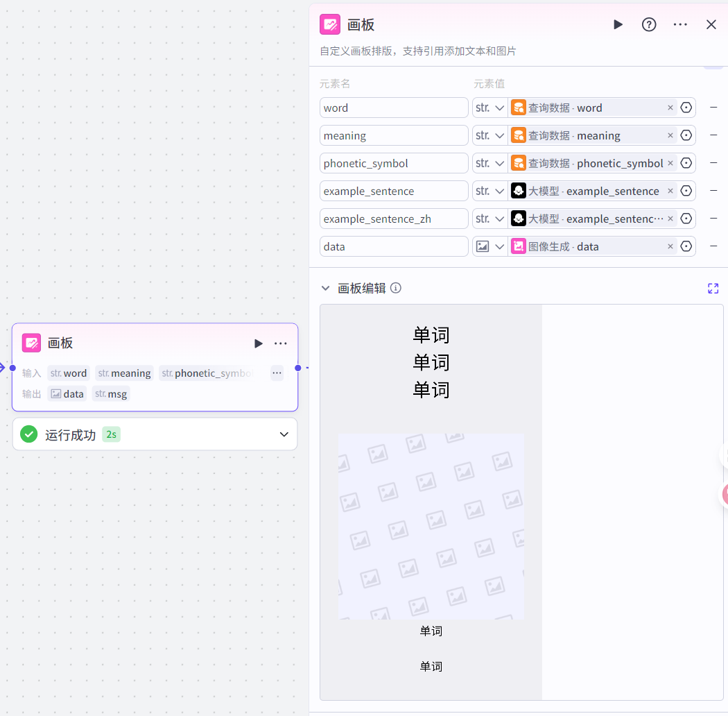Open variable selector icon beside meaning value
The height and width of the screenshot is (716, 728).
686,135
